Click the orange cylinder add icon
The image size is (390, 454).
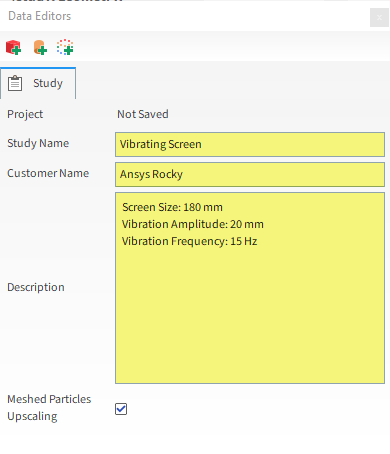click(40, 47)
